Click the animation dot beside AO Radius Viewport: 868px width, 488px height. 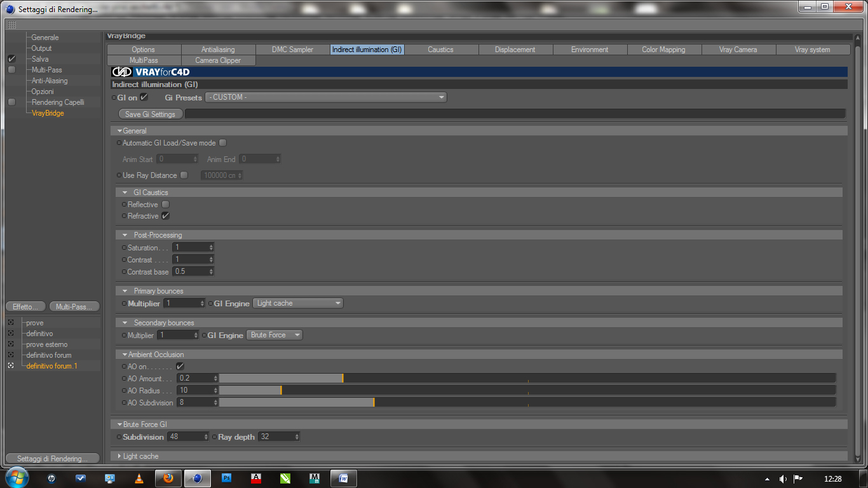click(125, 391)
